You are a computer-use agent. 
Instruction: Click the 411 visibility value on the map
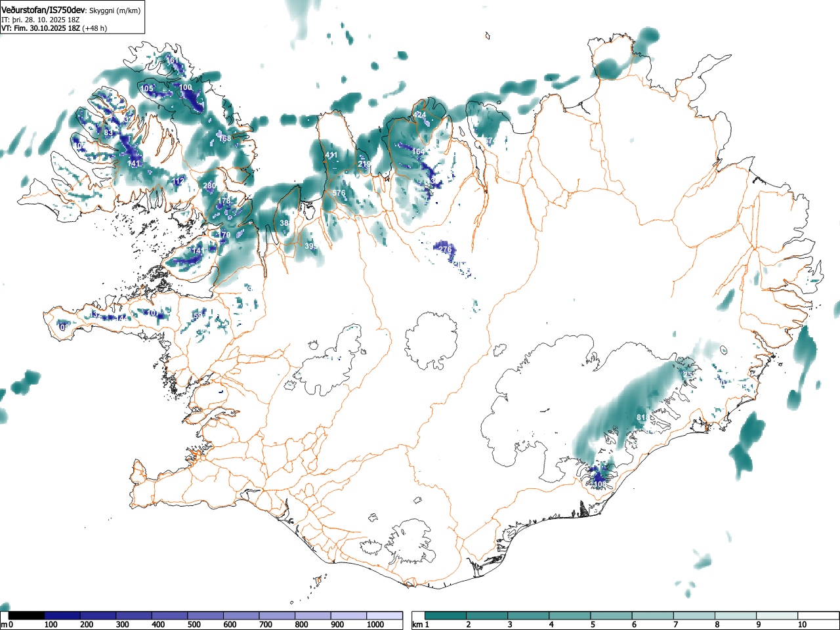click(331, 156)
